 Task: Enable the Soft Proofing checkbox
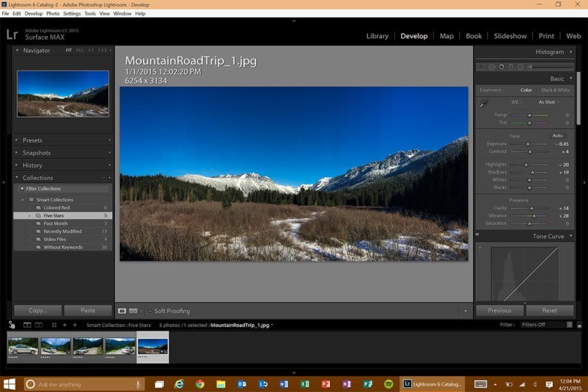150,311
